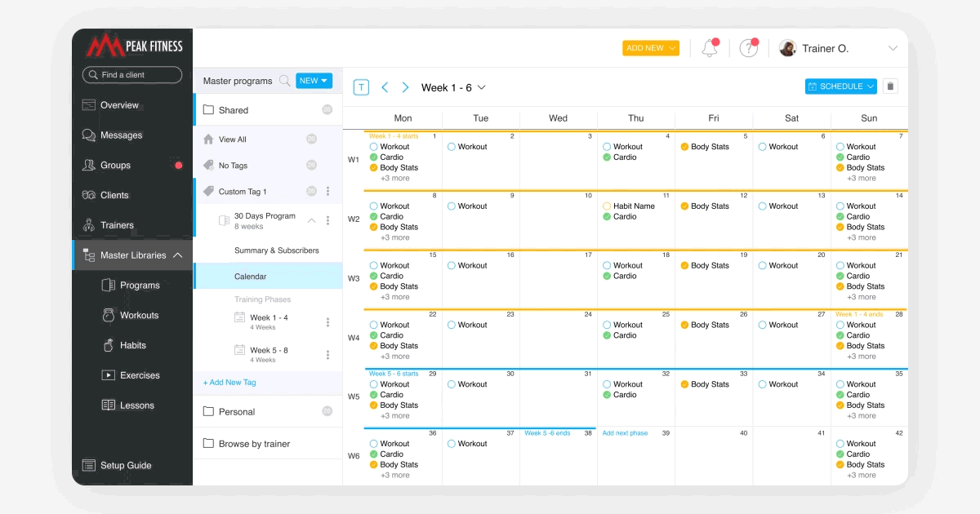Open the help question mark icon
Screen dimensions: 980x514
tap(748, 49)
